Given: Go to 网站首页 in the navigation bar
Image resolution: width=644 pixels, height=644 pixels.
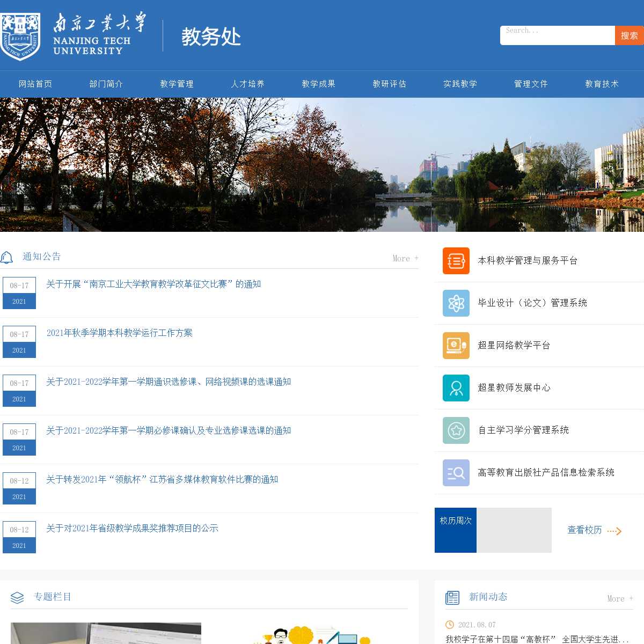Looking at the screenshot, I should coord(35,84).
